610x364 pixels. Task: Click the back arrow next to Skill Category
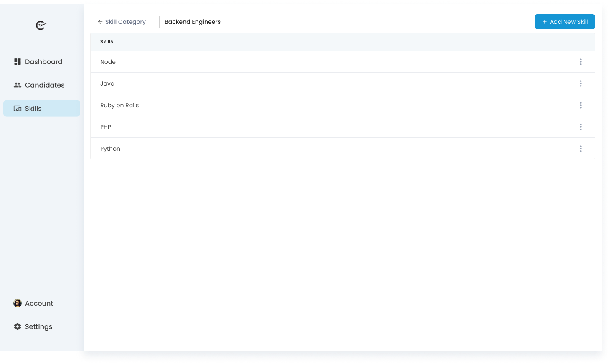click(99, 21)
